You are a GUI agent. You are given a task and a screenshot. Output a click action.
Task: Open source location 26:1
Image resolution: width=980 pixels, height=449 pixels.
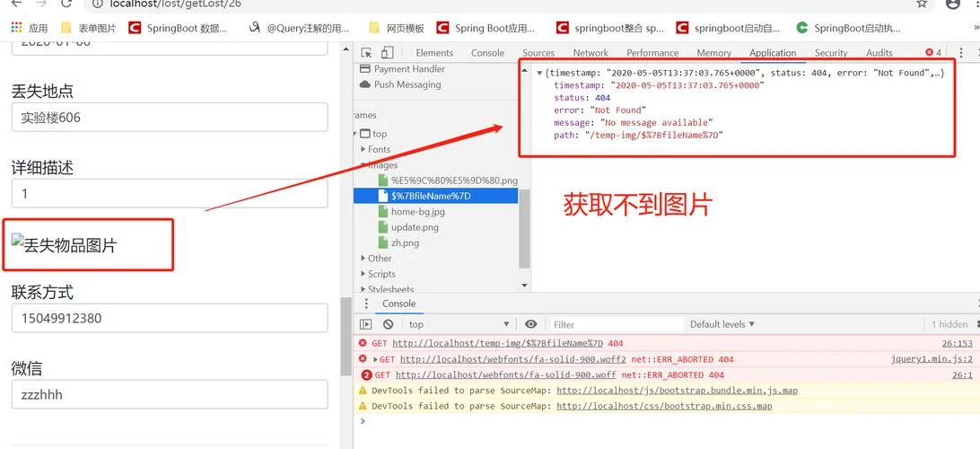[962, 375]
